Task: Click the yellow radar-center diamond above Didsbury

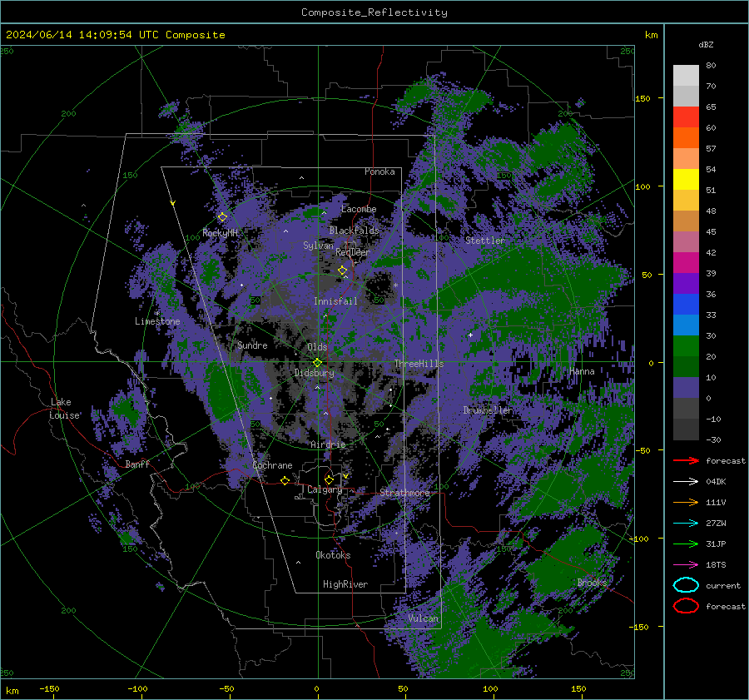Action: click(x=317, y=363)
